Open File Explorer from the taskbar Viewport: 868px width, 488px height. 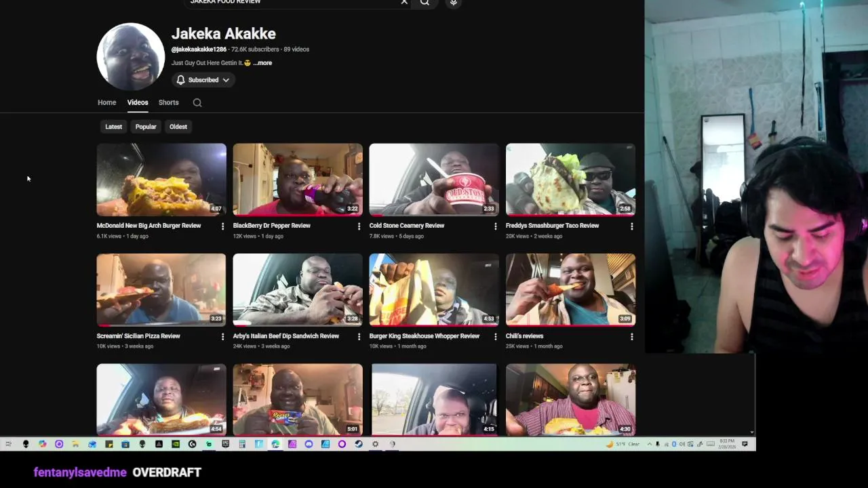[75, 444]
